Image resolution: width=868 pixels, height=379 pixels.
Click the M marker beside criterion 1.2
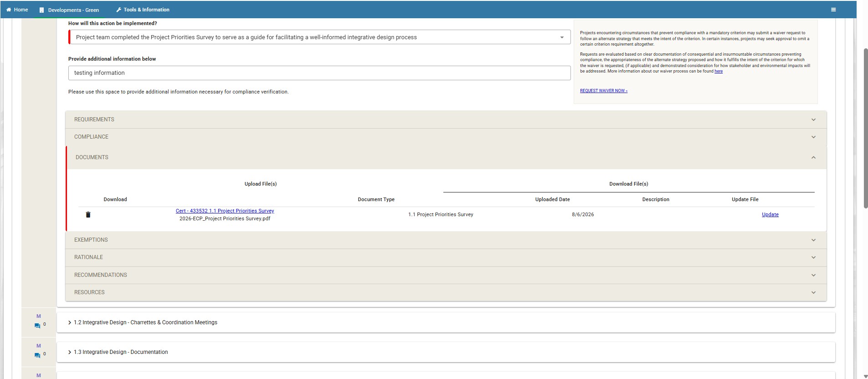(x=39, y=316)
